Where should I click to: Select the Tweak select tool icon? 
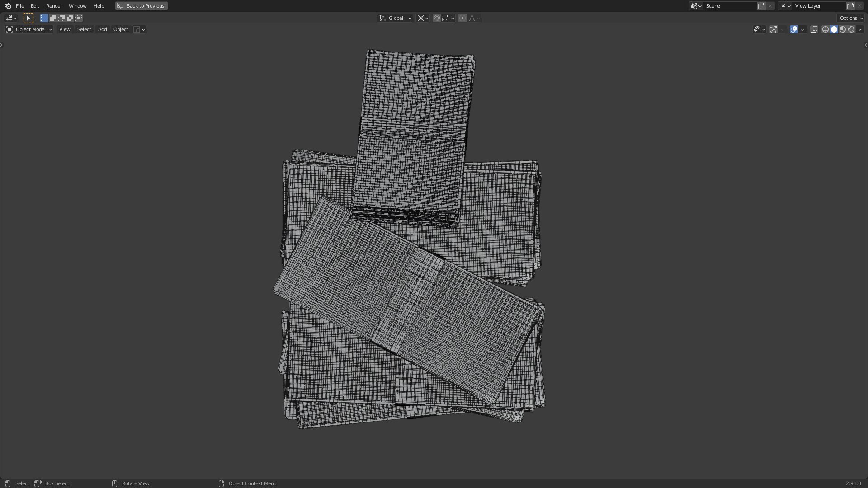[x=28, y=18]
